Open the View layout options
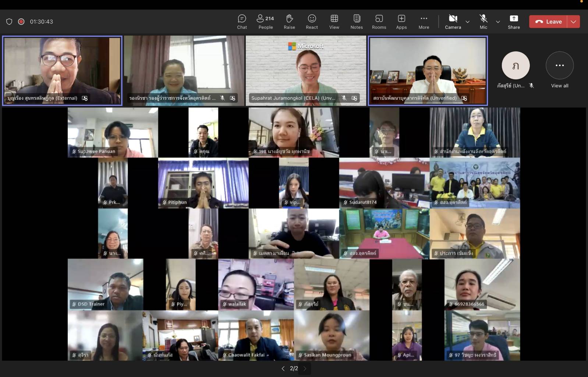Viewport: 588px width, 377px height. (334, 22)
